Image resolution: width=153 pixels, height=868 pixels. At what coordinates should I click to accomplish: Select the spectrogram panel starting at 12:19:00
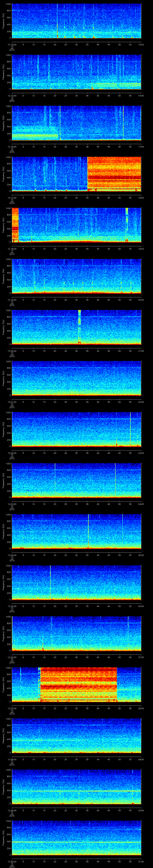76,276
